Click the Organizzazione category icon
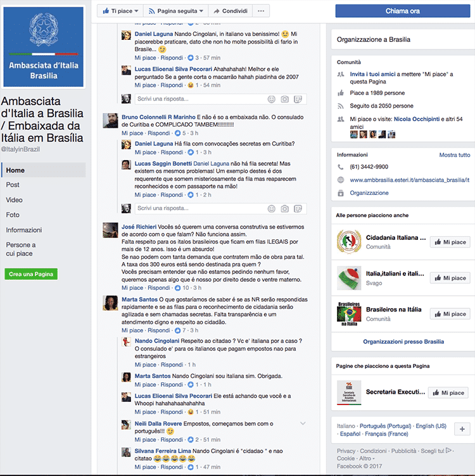The width and height of the screenshot is (475, 476). click(341, 193)
